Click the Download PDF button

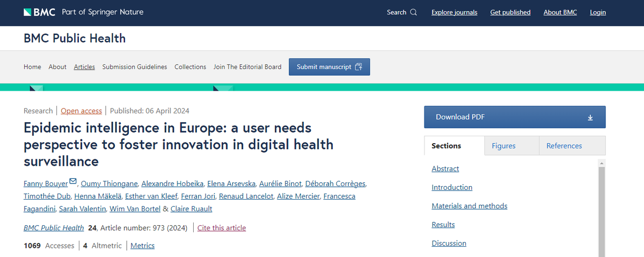tap(515, 117)
